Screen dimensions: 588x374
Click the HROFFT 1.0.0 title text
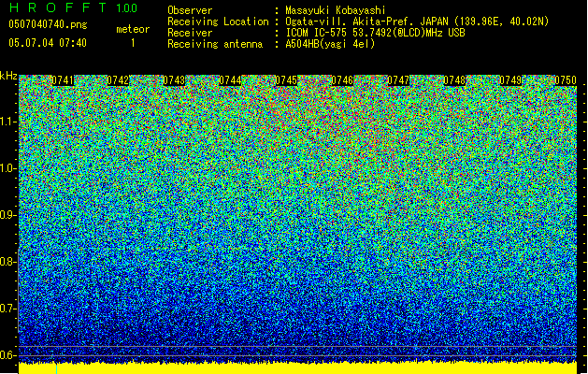(x=74, y=7)
